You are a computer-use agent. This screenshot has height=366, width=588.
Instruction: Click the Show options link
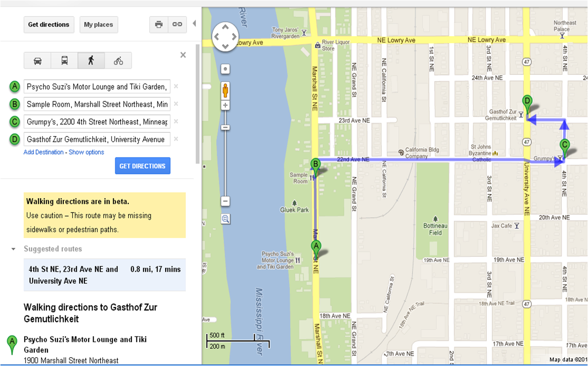pyautogui.click(x=86, y=152)
